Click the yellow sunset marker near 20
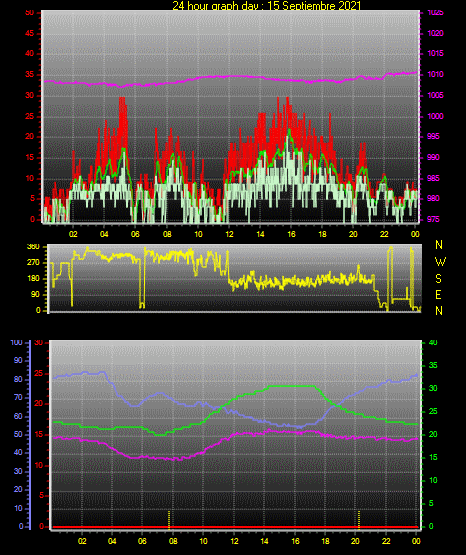The image size is (466, 555). pyautogui.click(x=359, y=520)
